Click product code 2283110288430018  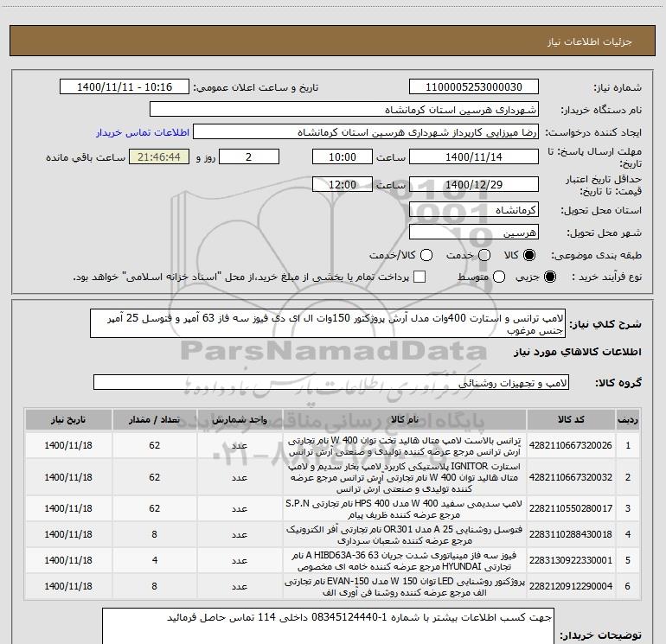click(571, 534)
